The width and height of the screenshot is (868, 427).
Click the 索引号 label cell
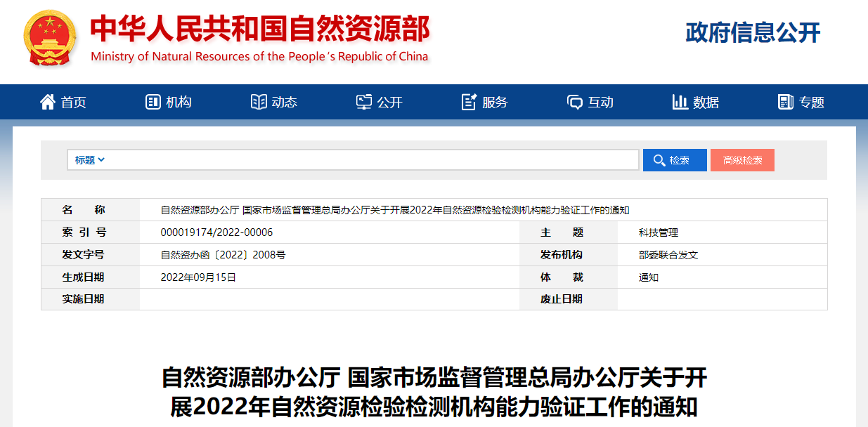tap(91, 232)
